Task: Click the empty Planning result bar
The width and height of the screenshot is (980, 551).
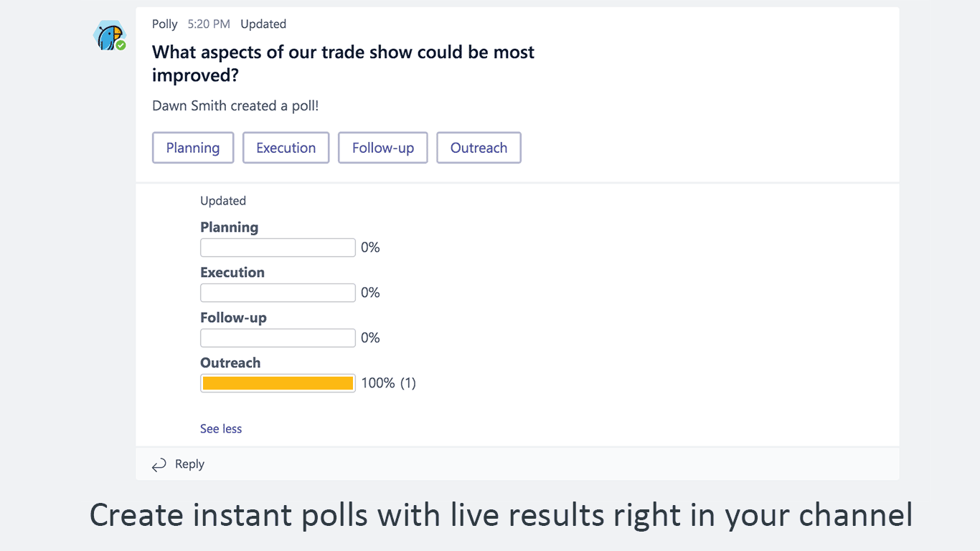Action: (278, 248)
